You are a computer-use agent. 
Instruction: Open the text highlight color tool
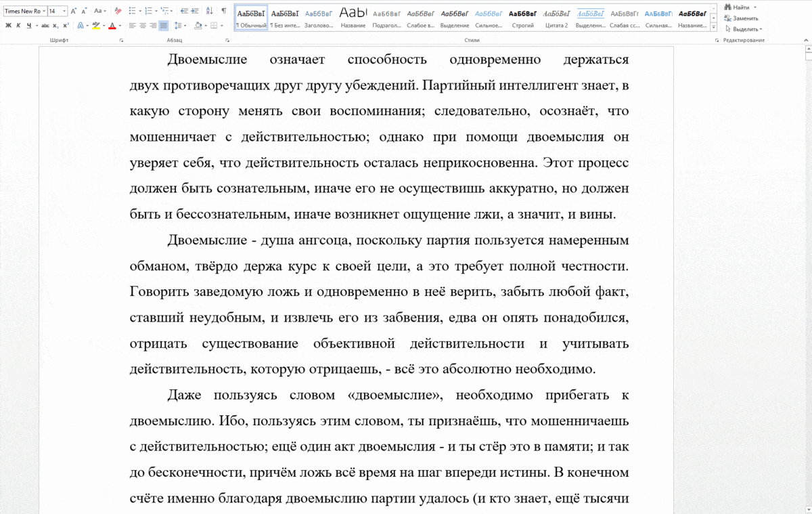pyautogui.click(x=95, y=25)
